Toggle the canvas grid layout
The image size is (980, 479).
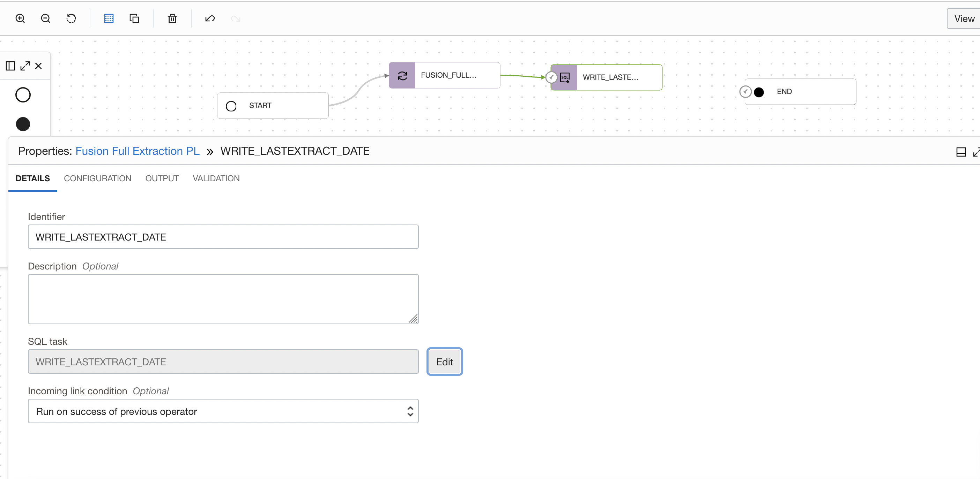109,18
